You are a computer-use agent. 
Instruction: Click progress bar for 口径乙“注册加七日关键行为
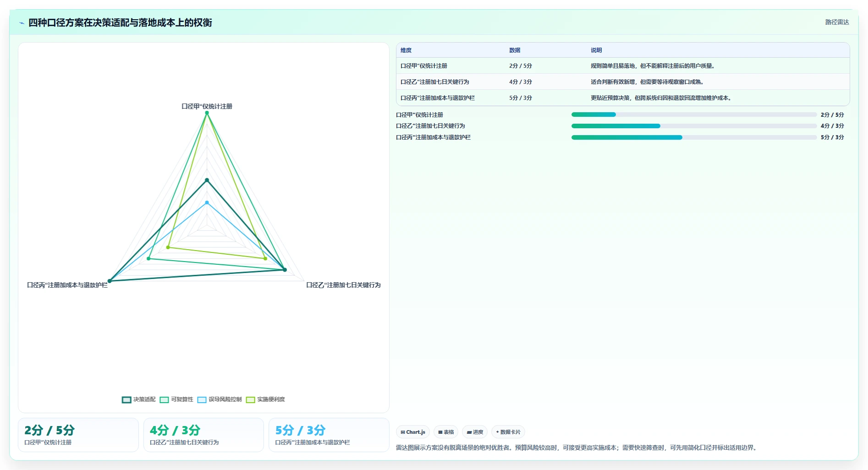694,126
